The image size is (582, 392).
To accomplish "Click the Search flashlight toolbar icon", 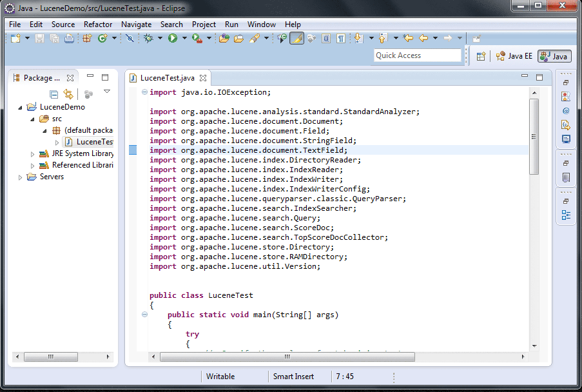I will tap(255, 38).
